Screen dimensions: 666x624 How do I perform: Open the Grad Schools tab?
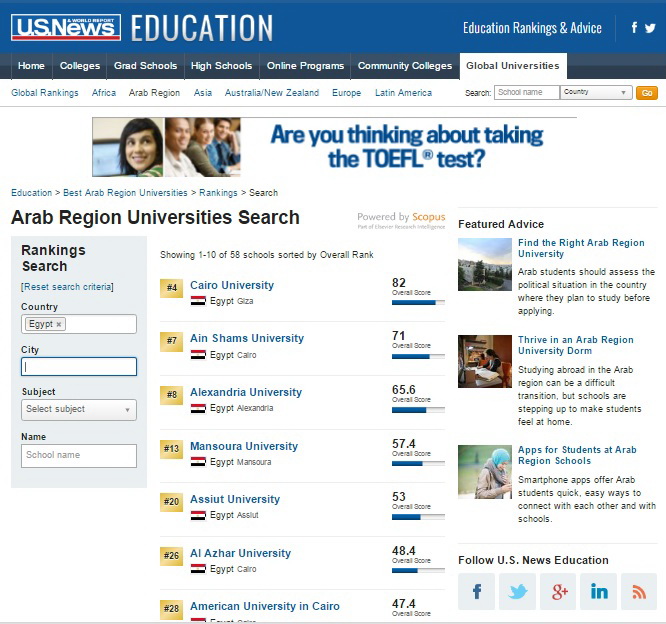pyautogui.click(x=145, y=66)
